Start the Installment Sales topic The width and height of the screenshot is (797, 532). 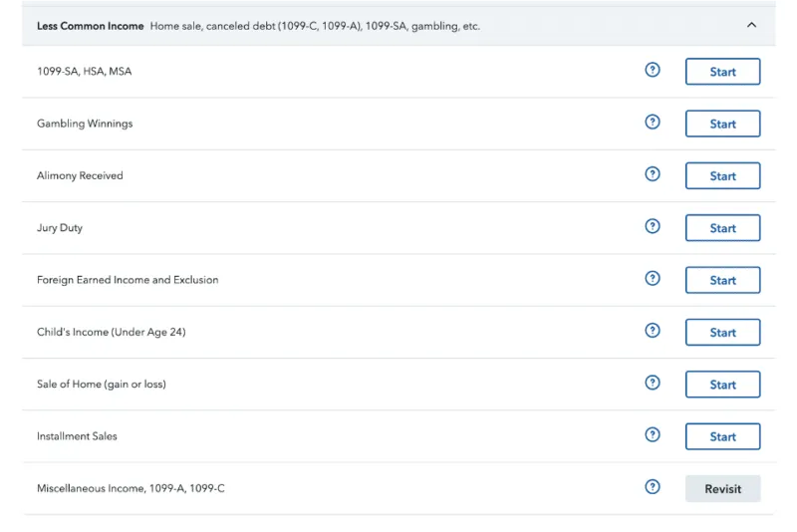tap(722, 436)
